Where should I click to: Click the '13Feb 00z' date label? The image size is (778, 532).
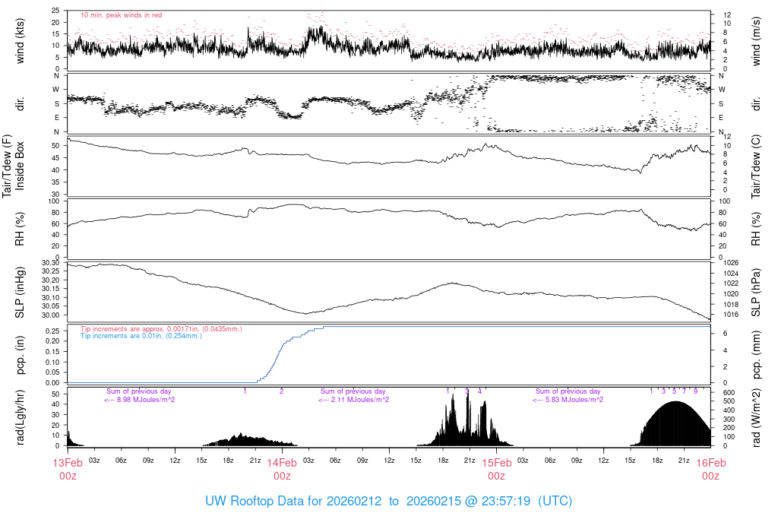tap(68, 470)
